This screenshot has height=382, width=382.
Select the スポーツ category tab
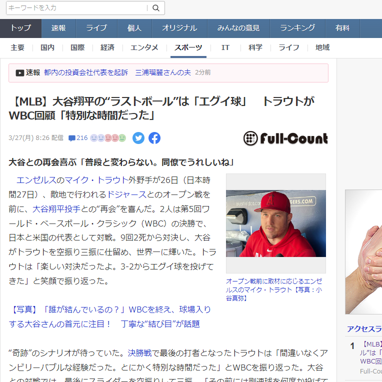(188, 48)
